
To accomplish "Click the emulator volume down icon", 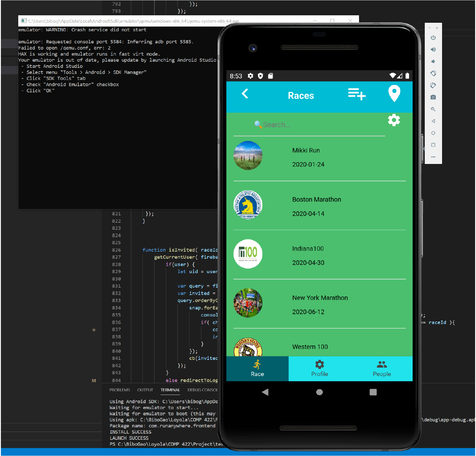I will pyautogui.click(x=433, y=61).
